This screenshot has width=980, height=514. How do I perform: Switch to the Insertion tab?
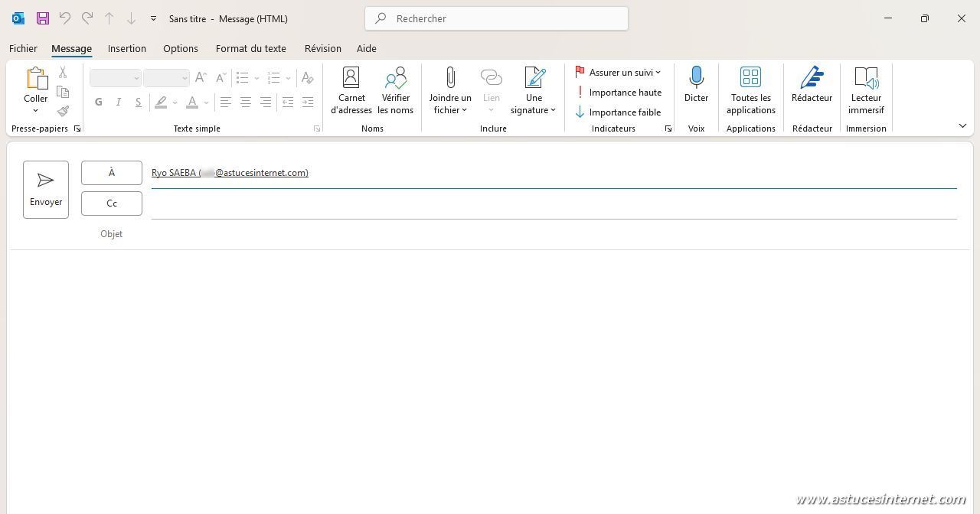point(126,48)
